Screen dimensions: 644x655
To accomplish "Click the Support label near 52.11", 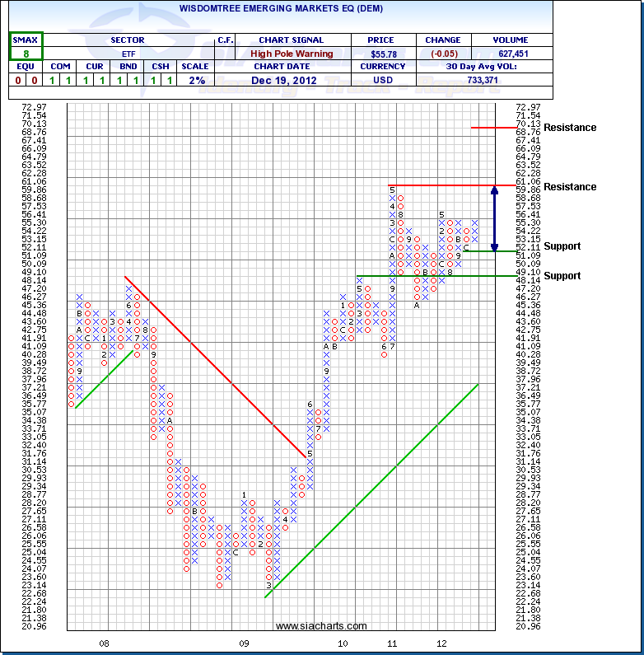I will tap(562, 246).
